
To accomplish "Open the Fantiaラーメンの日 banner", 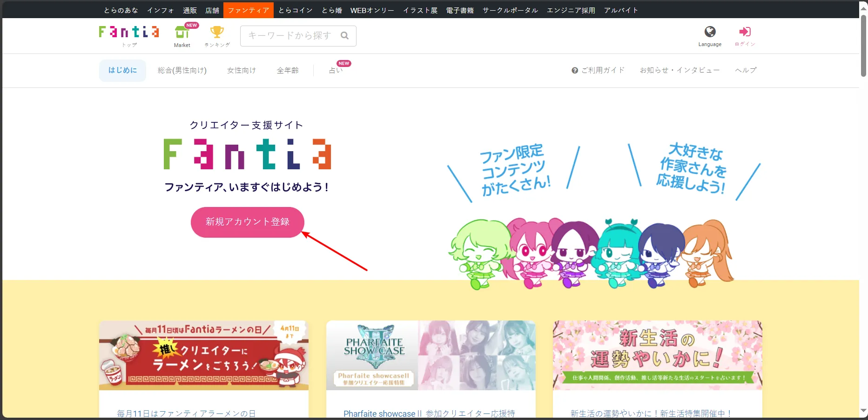I will [204, 355].
